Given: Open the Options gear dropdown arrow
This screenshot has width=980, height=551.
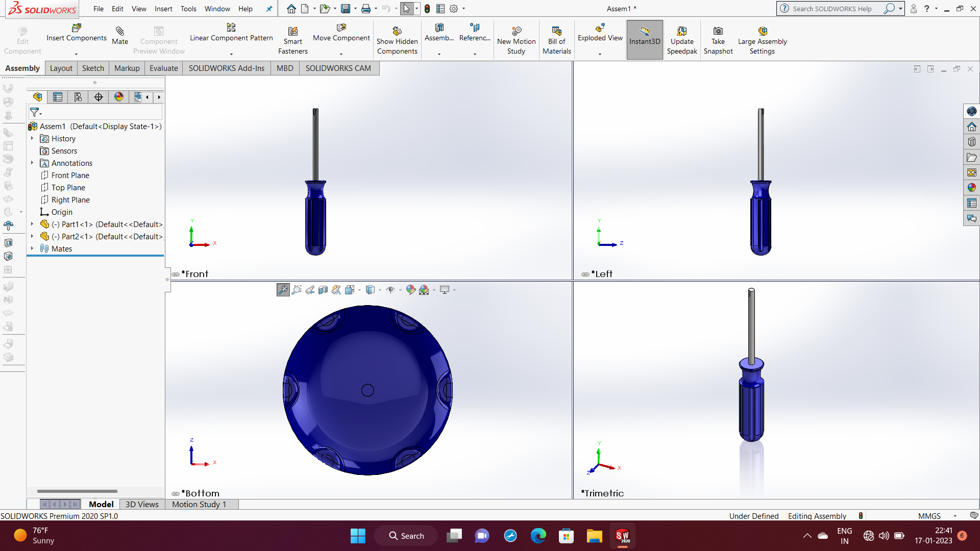Looking at the screenshot, I should (x=463, y=9).
